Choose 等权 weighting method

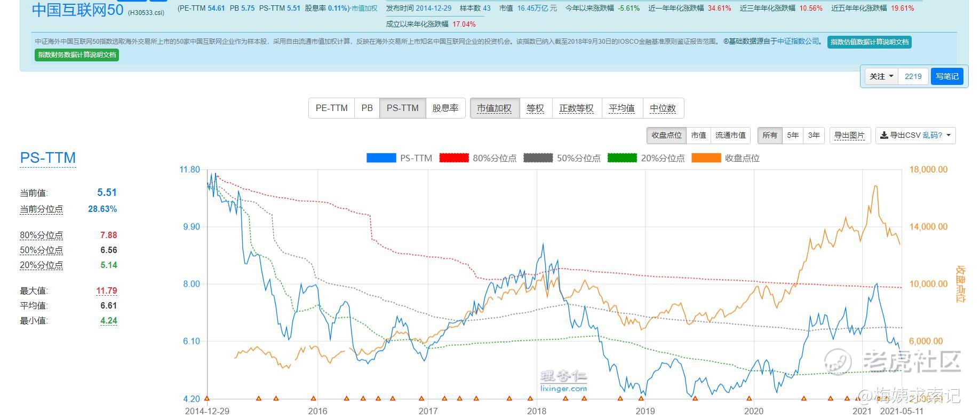tap(536, 108)
